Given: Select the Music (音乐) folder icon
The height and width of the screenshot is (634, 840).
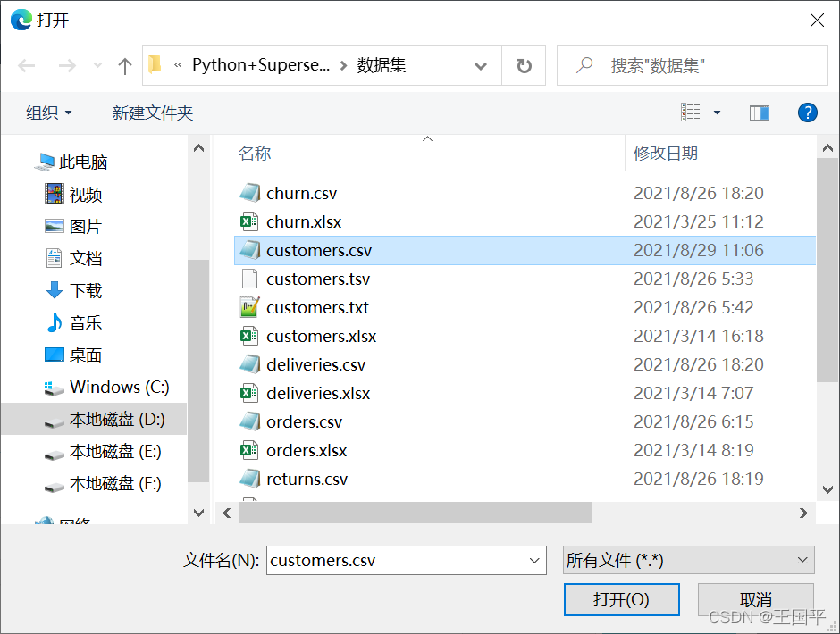Looking at the screenshot, I should [55, 323].
